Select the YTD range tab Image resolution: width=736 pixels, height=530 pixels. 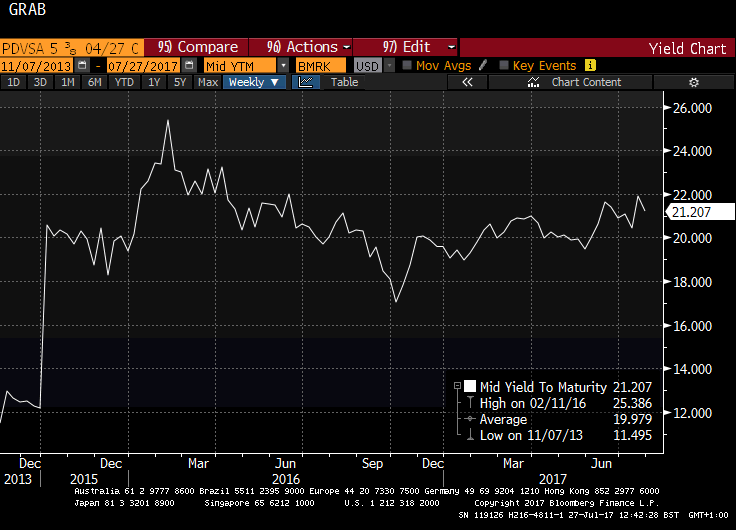point(124,82)
